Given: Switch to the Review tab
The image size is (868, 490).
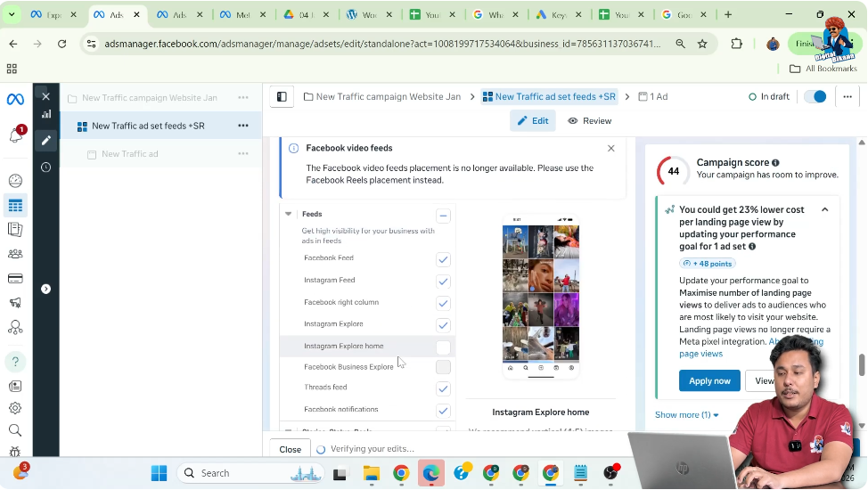Looking at the screenshot, I should (590, 120).
